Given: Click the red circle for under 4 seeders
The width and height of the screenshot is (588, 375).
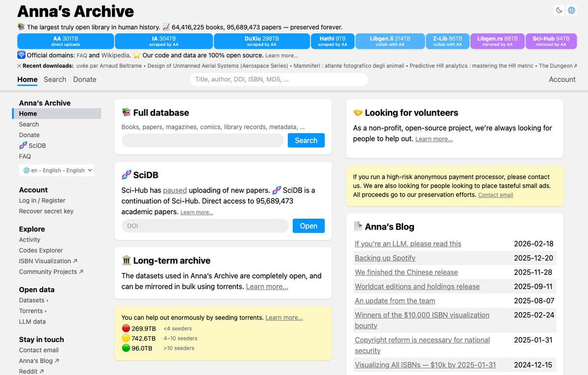Looking at the screenshot, I should point(126,328).
